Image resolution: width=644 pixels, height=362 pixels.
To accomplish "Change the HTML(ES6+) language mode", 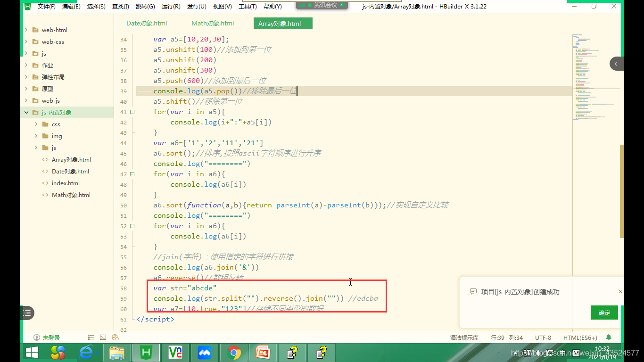I will [580, 337].
